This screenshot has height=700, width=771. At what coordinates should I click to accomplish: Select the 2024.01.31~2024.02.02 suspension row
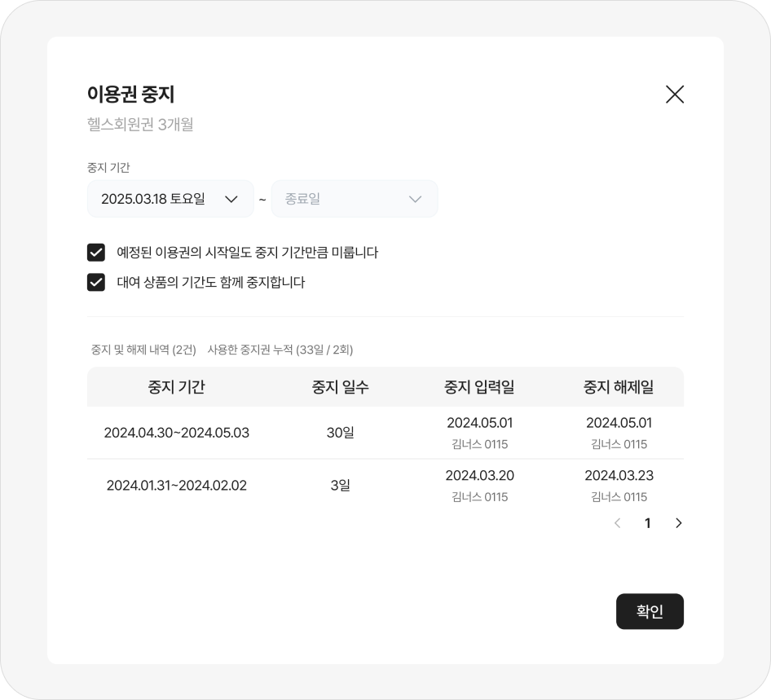[177, 486]
